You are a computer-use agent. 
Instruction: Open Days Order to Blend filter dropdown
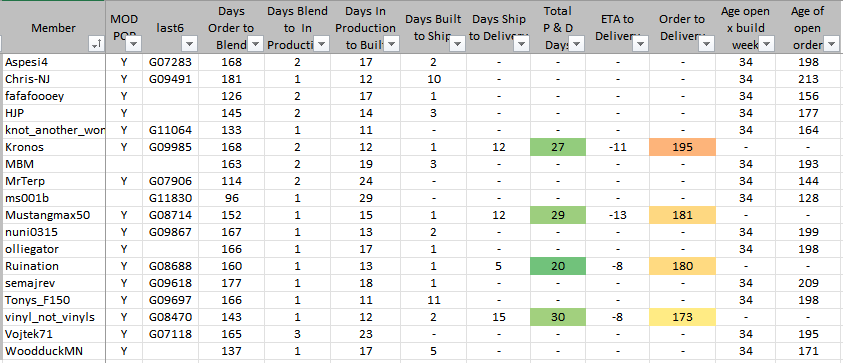255,45
